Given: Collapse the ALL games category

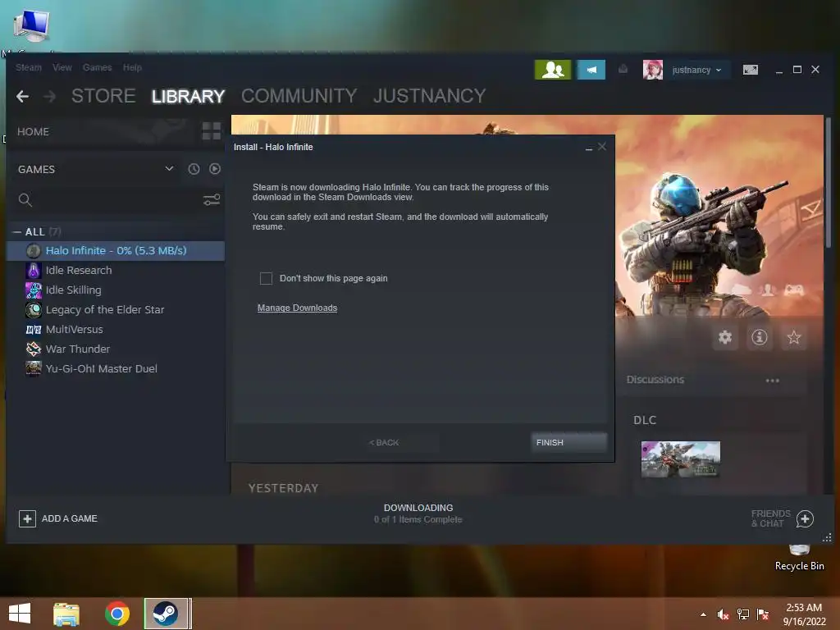Looking at the screenshot, I should click(x=17, y=232).
